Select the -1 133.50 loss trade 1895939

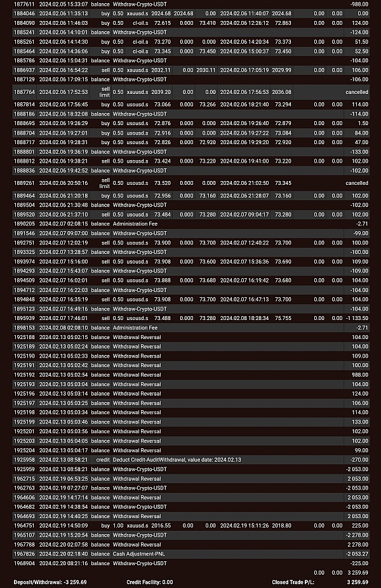(x=190, y=318)
